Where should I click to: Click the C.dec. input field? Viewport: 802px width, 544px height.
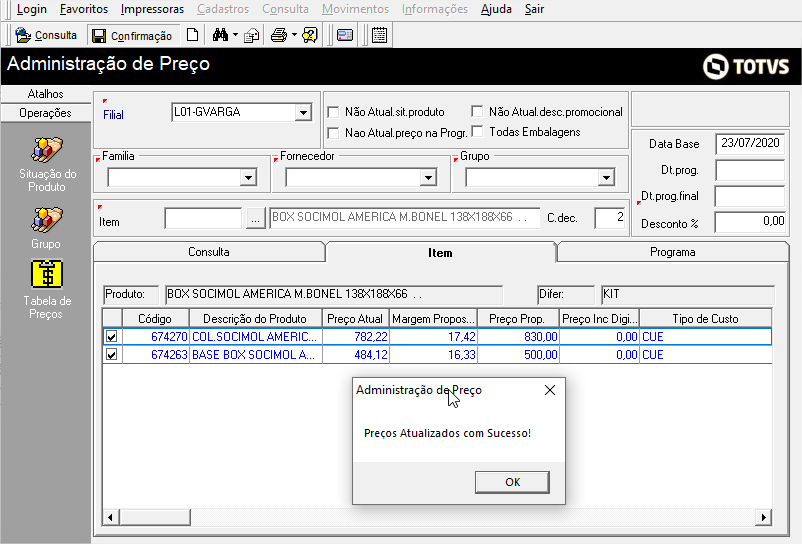pyautogui.click(x=610, y=218)
